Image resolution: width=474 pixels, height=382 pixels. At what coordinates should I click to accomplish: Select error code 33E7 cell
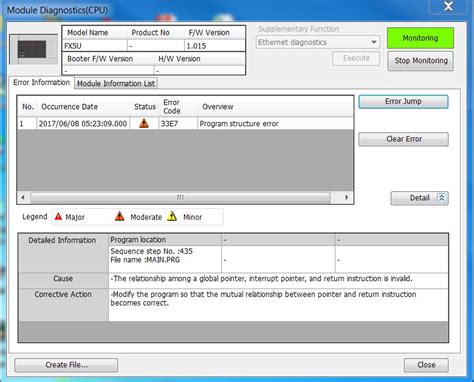(x=178, y=124)
